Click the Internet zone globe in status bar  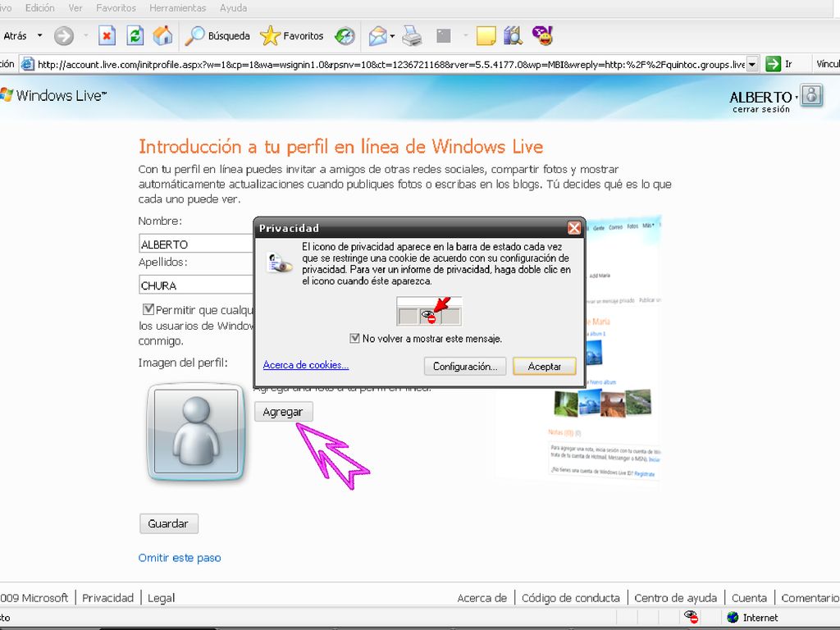click(733, 618)
